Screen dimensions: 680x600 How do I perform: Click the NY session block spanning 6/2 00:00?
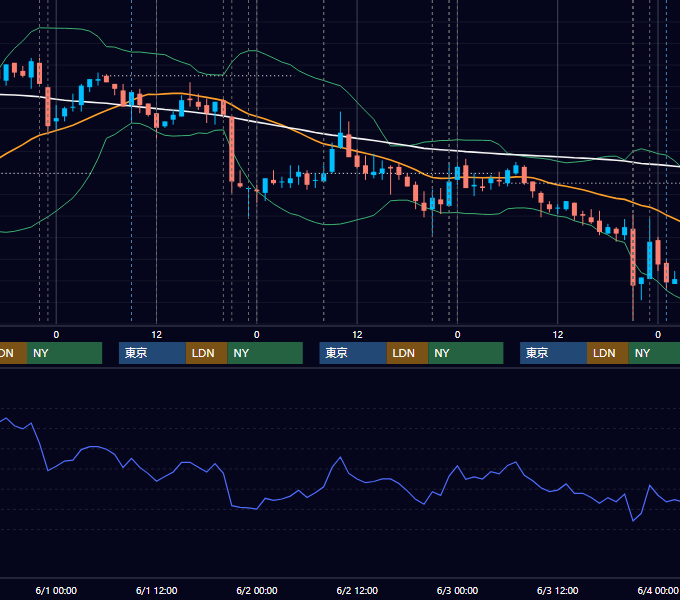265,353
